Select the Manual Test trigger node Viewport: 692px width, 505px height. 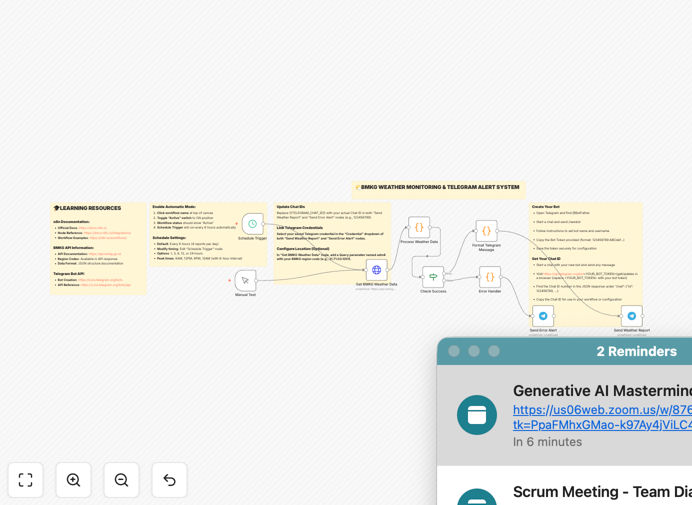[x=245, y=280]
